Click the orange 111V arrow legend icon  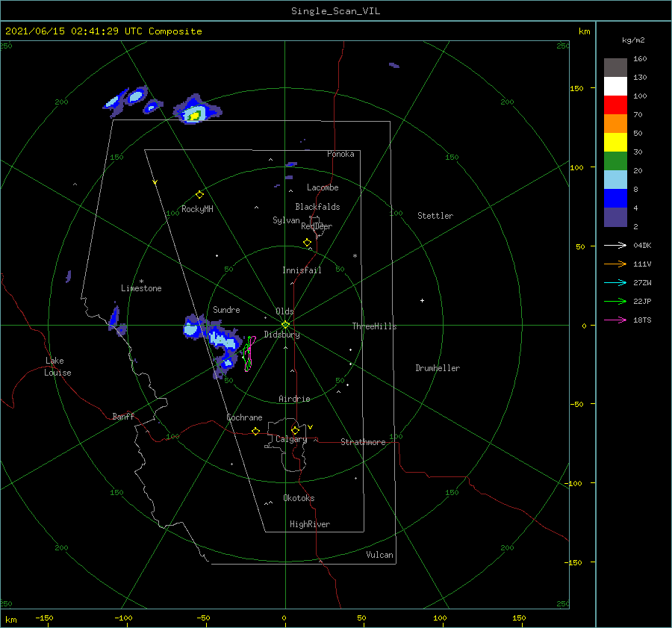click(615, 264)
